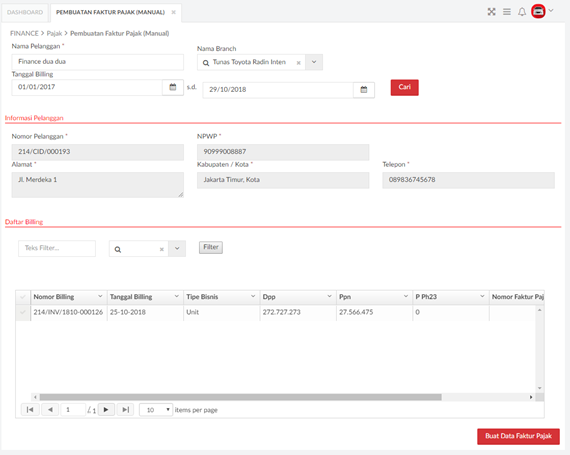This screenshot has width=570, height=455.
Task: Switch to the Dashboard tab
Action: (x=25, y=12)
